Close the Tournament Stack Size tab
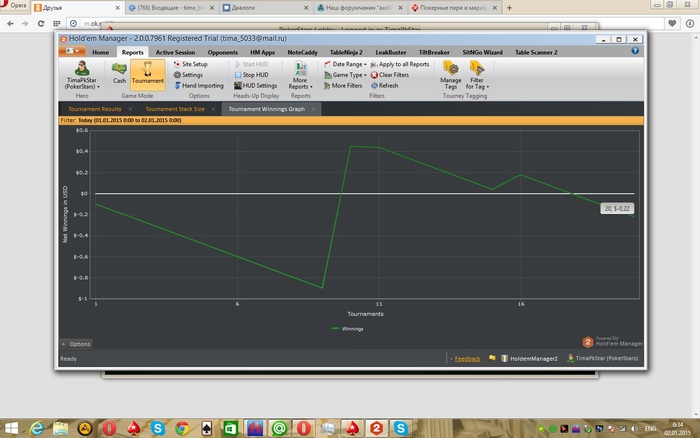This screenshot has height=438, width=700. pos(213,109)
